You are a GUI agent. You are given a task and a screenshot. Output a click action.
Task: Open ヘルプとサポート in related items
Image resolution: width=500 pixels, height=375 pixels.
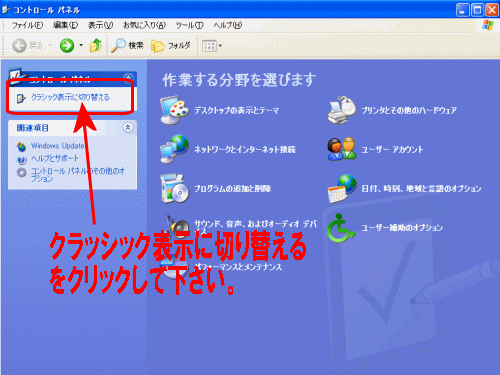tap(55, 158)
